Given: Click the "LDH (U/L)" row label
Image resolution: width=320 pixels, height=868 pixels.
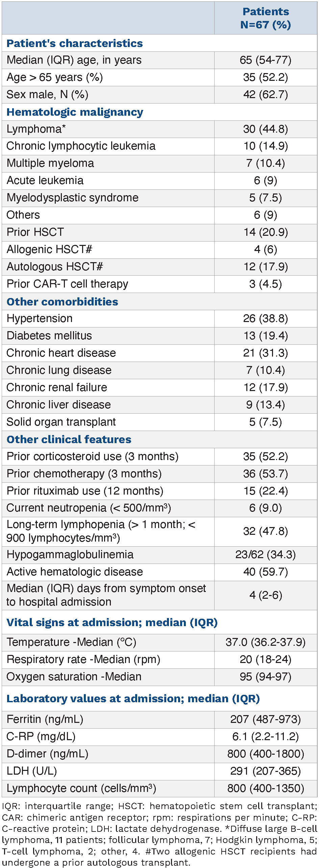Looking at the screenshot, I should (32, 771).
